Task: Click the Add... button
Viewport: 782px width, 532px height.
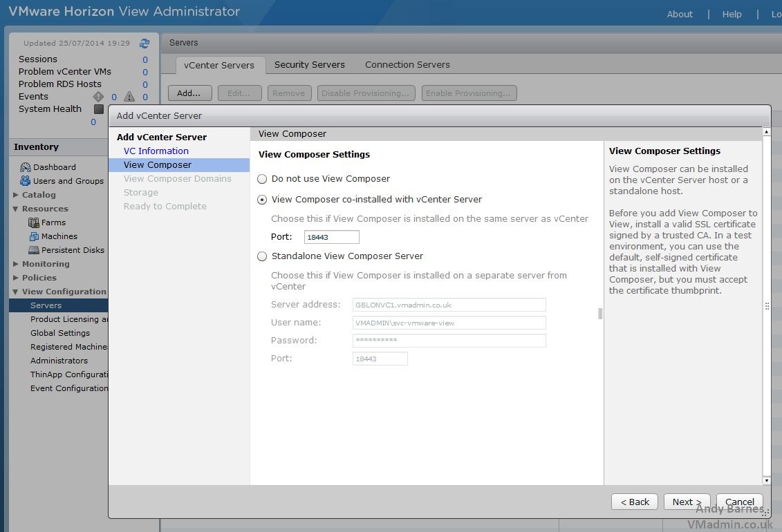Action: 189,93
